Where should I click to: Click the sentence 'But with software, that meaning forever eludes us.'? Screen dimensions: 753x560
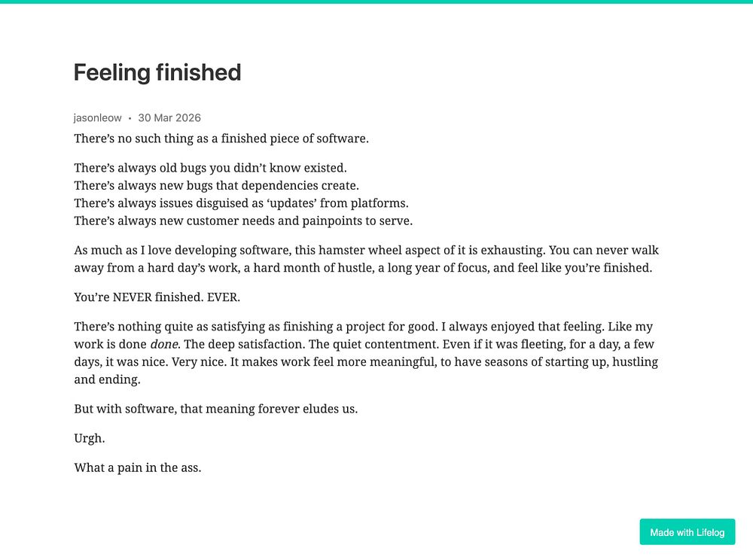[x=215, y=409]
